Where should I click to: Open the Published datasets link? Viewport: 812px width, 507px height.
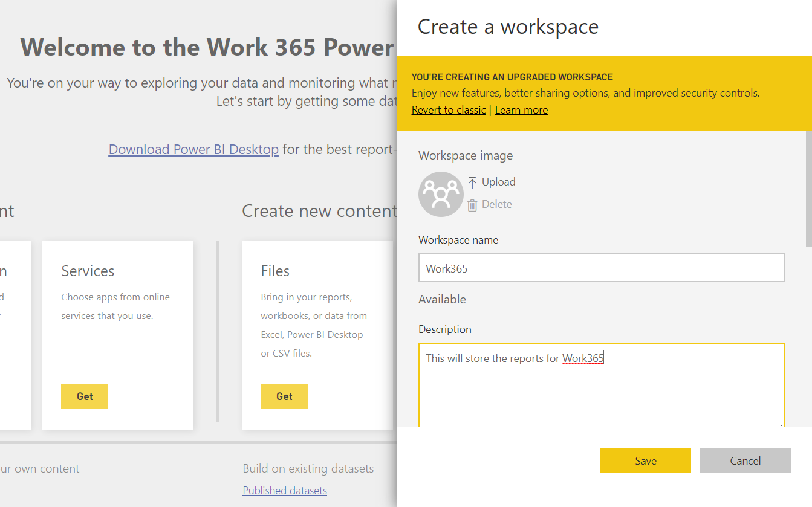(285, 491)
